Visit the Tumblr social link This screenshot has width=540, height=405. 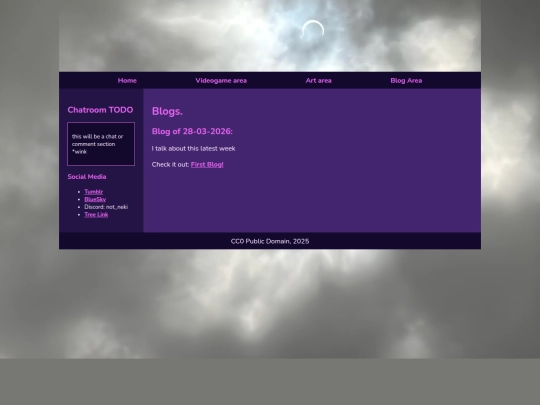point(94,192)
